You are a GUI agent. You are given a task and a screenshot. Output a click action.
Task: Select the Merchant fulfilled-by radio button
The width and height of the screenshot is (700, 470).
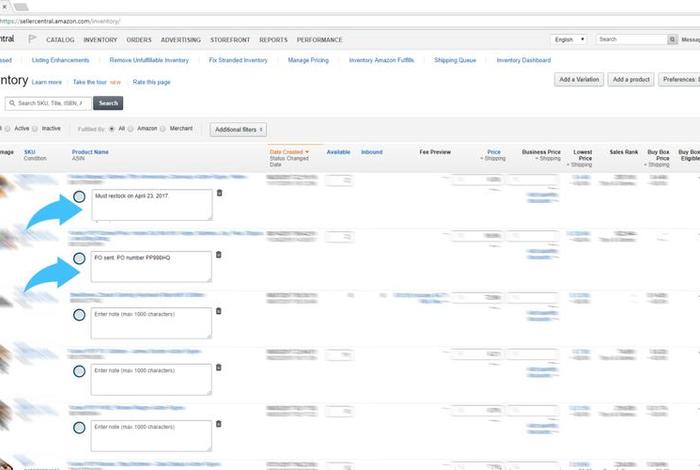pos(165,129)
